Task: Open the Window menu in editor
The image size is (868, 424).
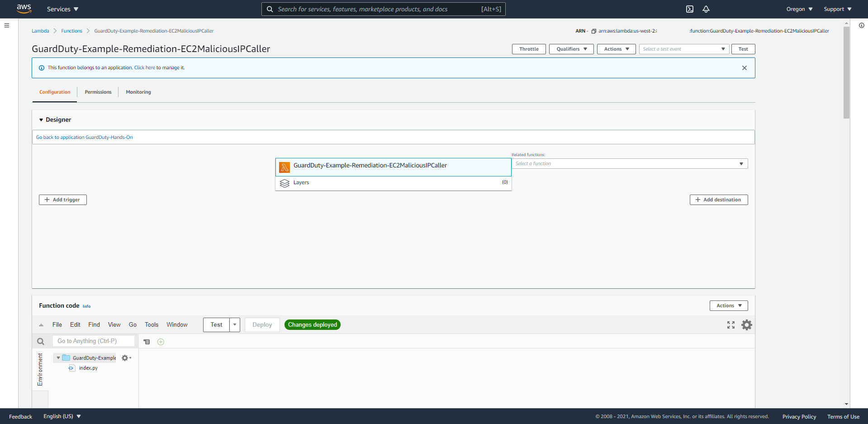Action: coord(177,325)
